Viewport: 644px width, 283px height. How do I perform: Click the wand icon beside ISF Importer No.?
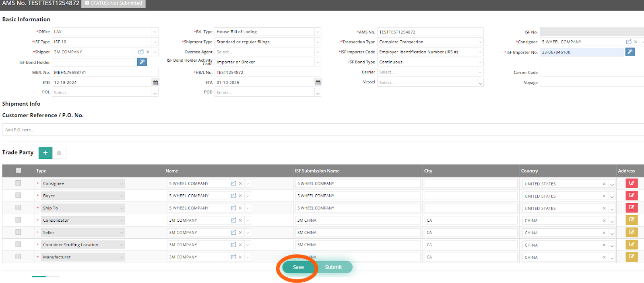pyautogui.click(x=630, y=52)
